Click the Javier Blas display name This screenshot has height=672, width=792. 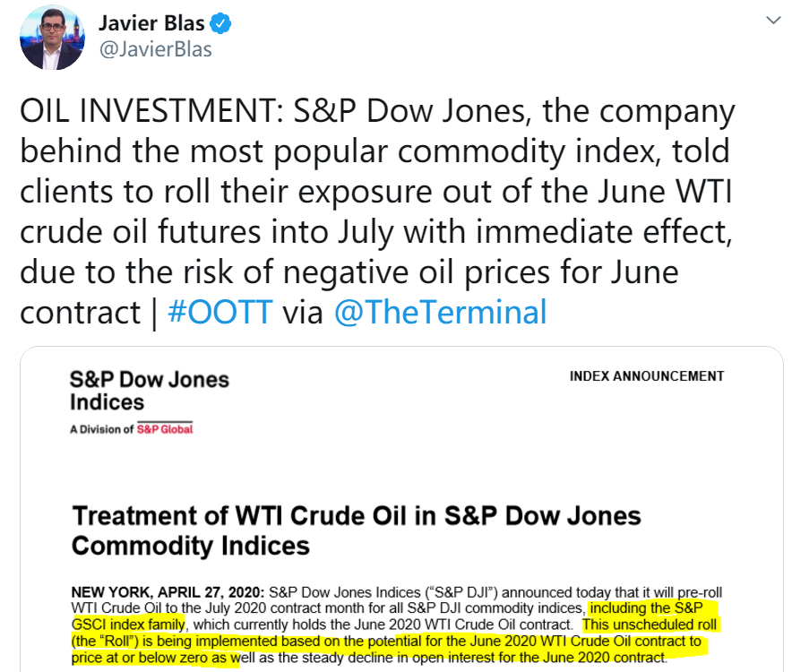click(x=151, y=23)
